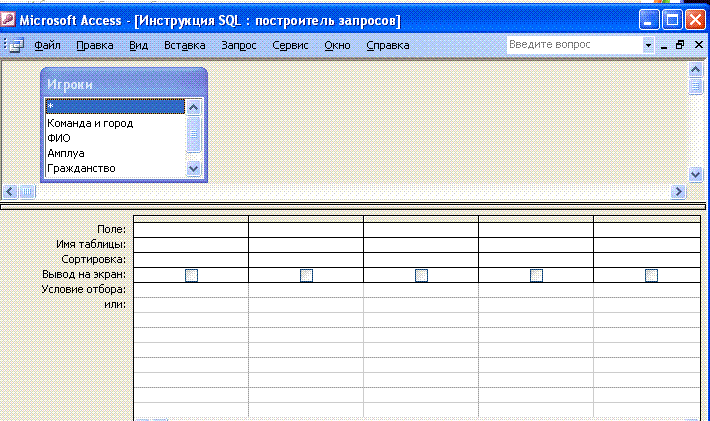Click up arrow of Игроки field list scrollbar
Viewport: 710px width, 421px height.
coord(193,107)
